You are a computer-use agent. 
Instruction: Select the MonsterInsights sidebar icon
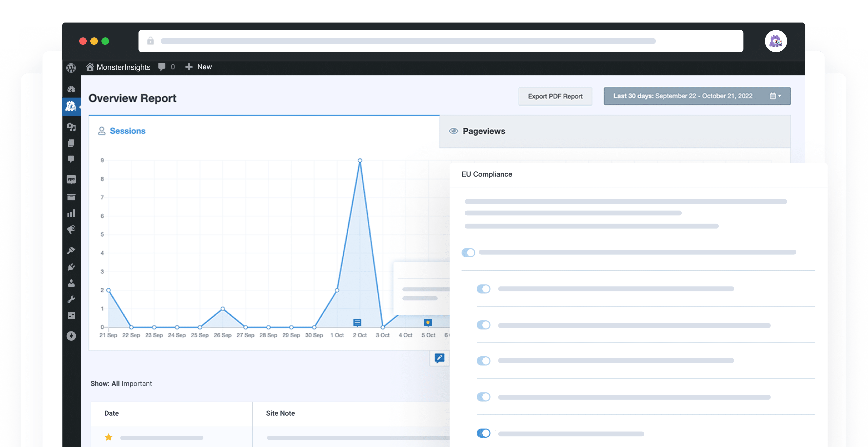pos(71,107)
